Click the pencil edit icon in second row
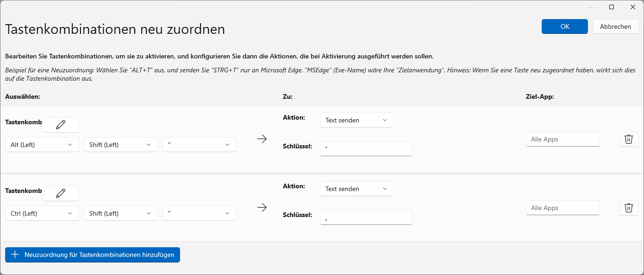Screen dimensions: 644x275 [x=61, y=193]
